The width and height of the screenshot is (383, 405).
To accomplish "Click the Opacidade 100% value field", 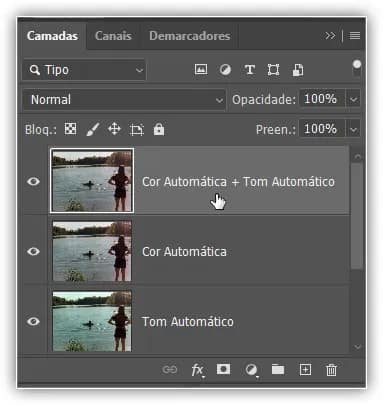I will [322, 99].
